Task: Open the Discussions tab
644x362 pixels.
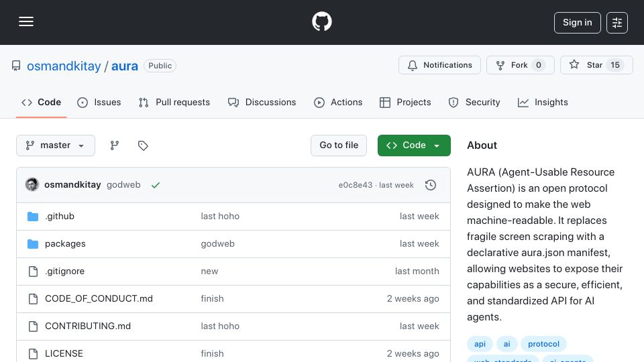Action: pyautogui.click(x=262, y=102)
